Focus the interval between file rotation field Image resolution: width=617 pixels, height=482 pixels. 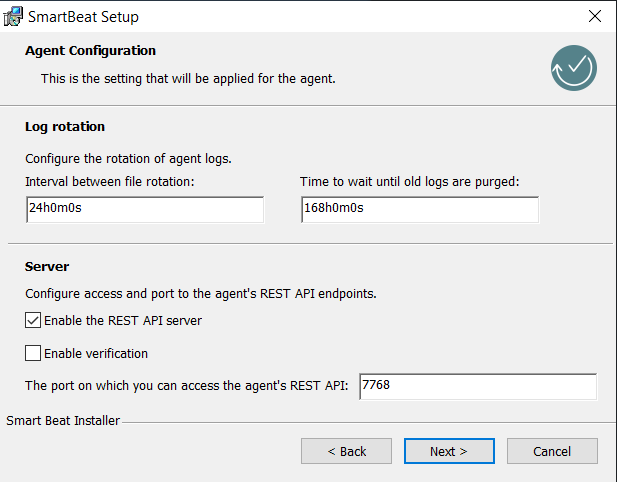click(x=144, y=209)
